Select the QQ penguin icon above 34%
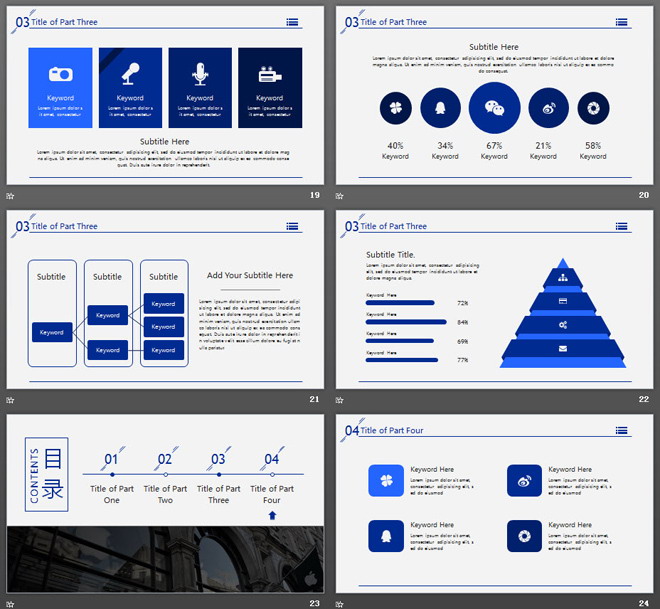This screenshot has height=609, width=660. (x=445, y=108)
